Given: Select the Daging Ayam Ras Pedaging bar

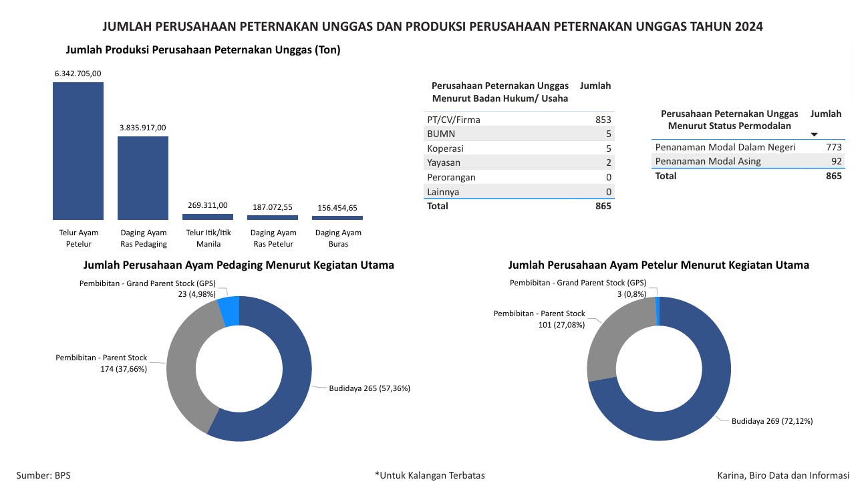Looking at the screenshot, I should click(143, 178).
